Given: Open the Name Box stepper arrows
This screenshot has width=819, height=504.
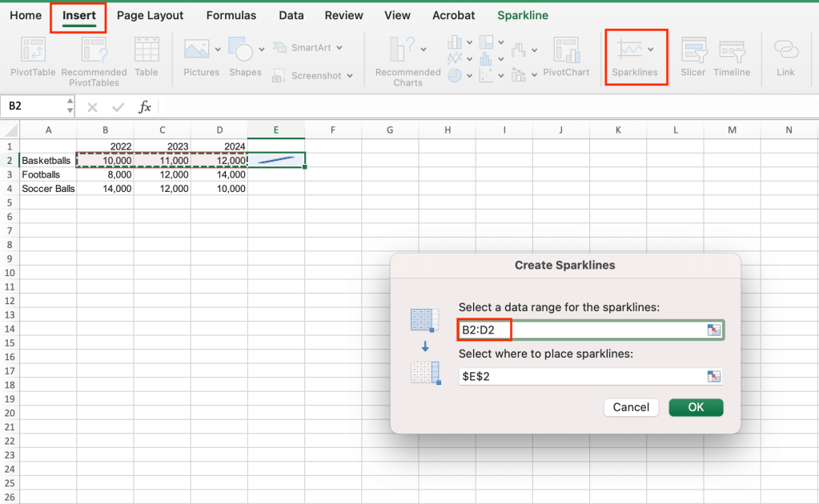Looking at the screenshot, I should coord(70,106).
